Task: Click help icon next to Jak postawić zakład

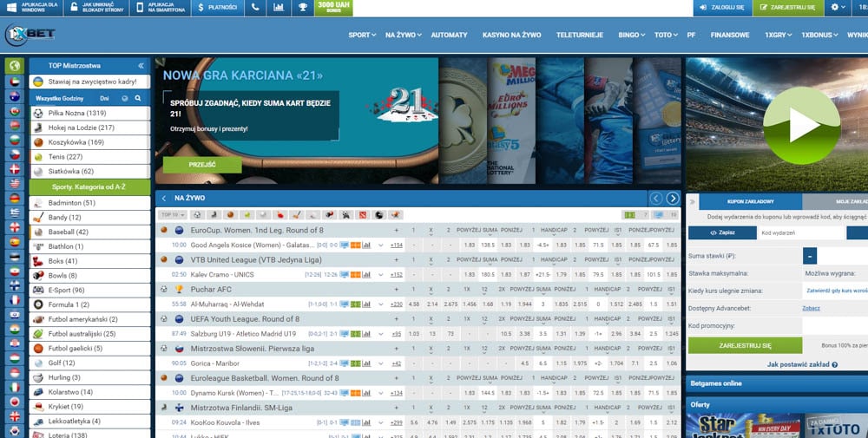Action: pos(834,364)
